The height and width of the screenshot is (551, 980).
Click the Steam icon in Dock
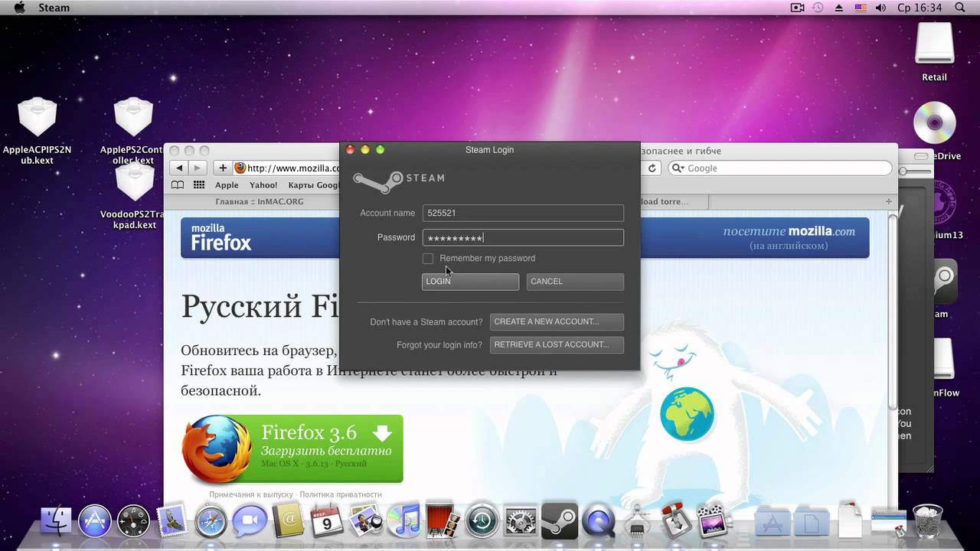coord(560,521)
